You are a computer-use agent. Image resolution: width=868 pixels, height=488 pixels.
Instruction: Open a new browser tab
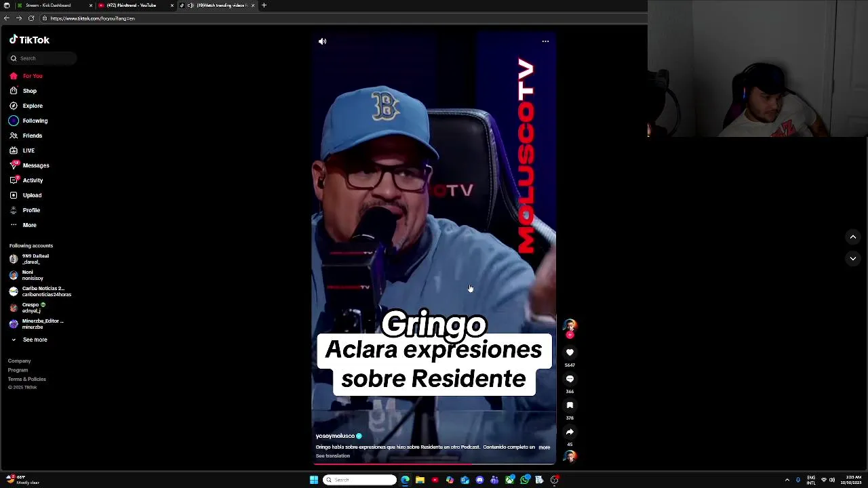(x=264, y=5)
